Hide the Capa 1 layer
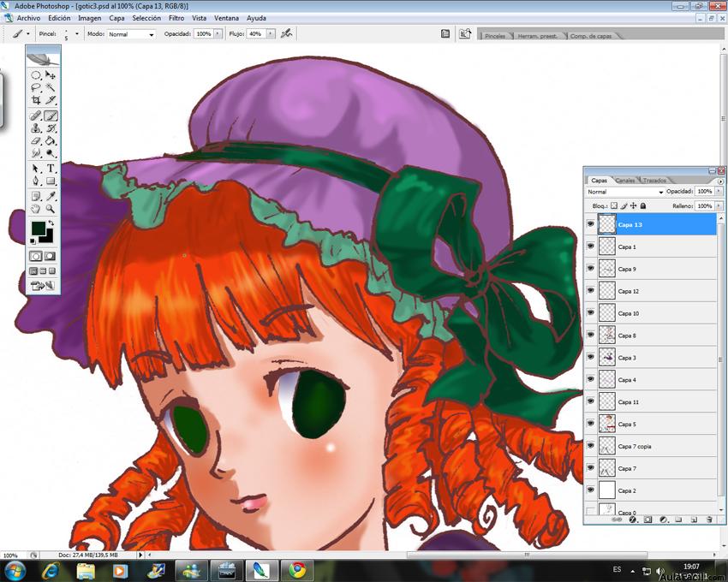Viewport: 728px width, 582px height. click(591, 246)
